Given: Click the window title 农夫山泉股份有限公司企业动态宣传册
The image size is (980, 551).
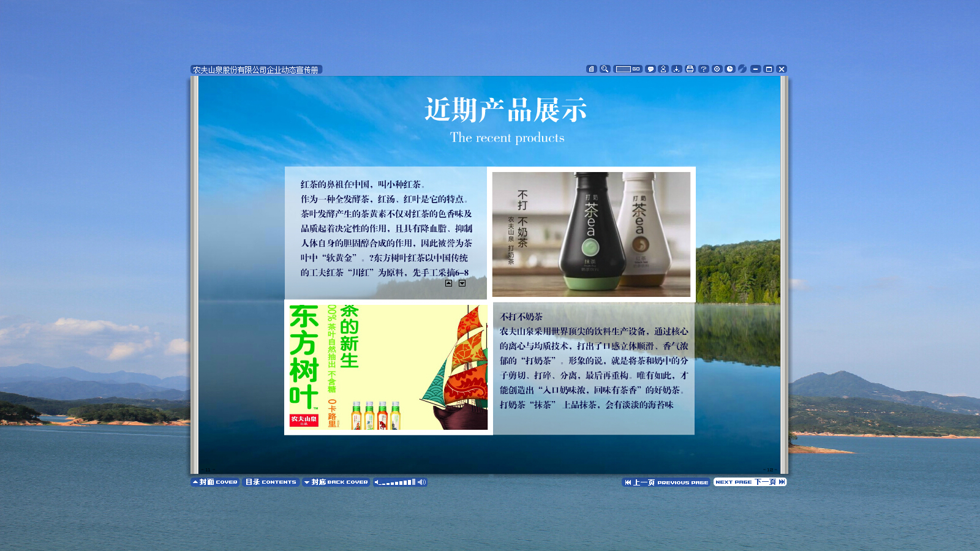Looking at the screenshot, I should (256, 70).
